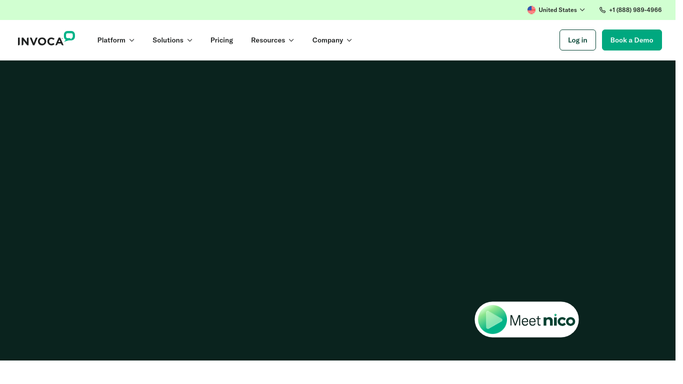Open the United States region selector
The image size is (683, 384).
pos(556,10)
